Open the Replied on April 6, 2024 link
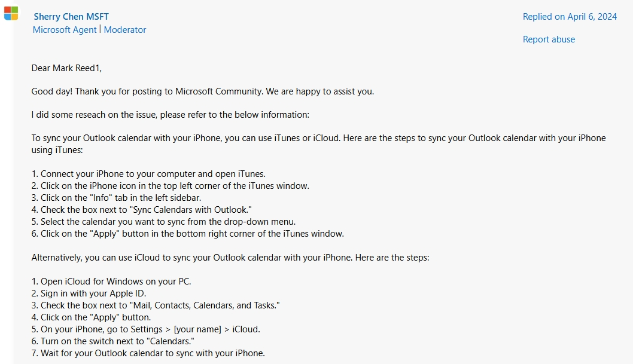633x364 pixels. (x=570, y=17)
